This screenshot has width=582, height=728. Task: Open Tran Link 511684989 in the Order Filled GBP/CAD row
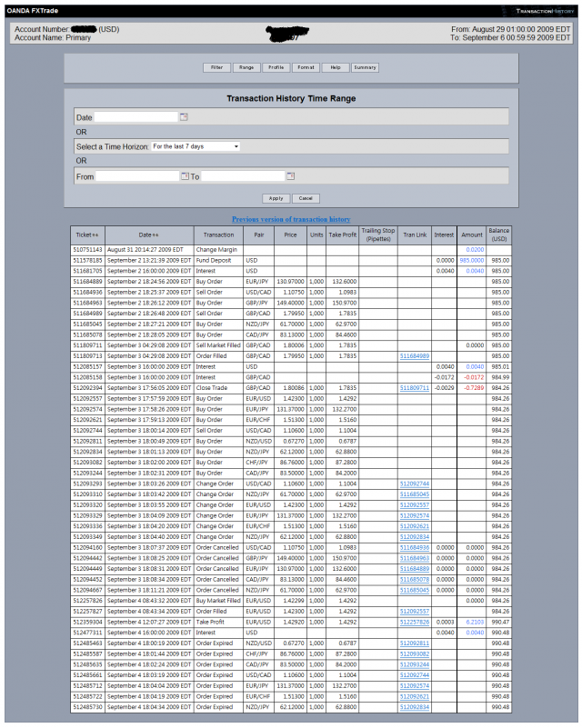click(415, 356)
